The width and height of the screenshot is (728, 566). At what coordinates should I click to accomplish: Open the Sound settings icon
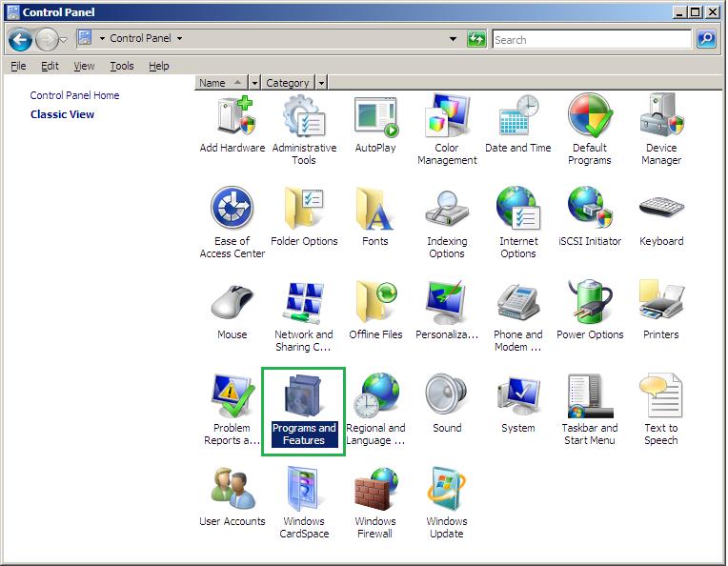(x=447, y=397)
